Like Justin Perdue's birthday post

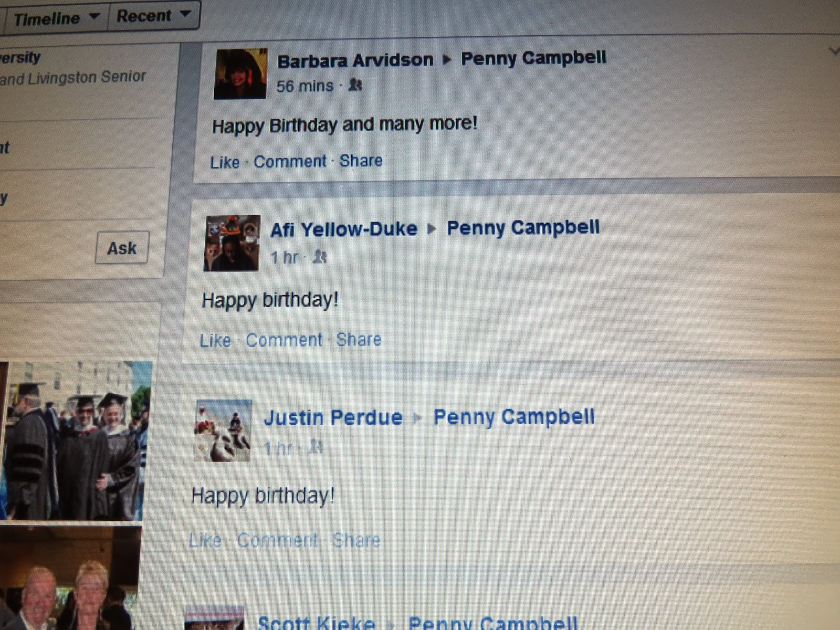[205, 540]
